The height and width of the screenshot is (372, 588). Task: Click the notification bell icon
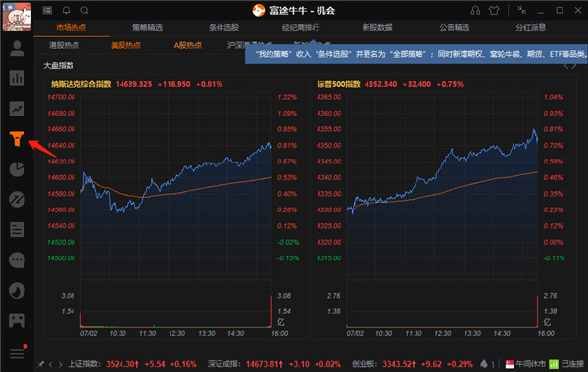[66, 10]
